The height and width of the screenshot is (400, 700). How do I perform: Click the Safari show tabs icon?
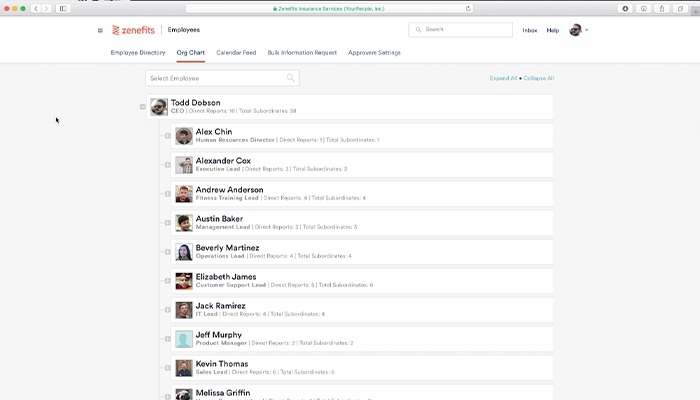tap(680, 8)
